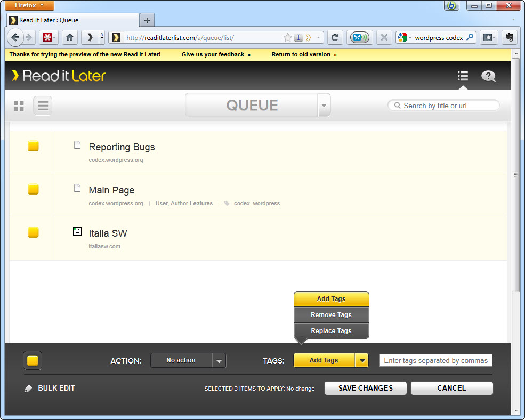Click the blue 'b' icon in the title bar
The image size is (525, 420).
(x=451, y=5)
